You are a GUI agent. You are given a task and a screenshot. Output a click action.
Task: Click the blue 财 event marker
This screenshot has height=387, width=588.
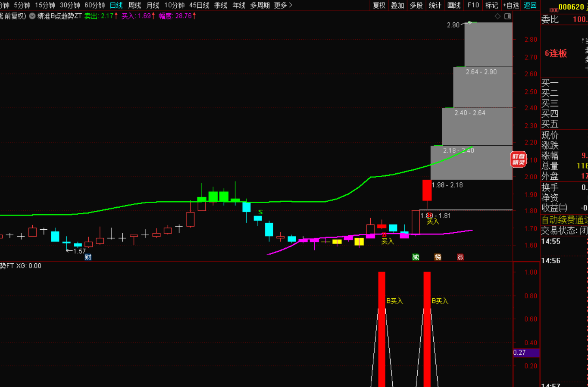tap(88, 257)
